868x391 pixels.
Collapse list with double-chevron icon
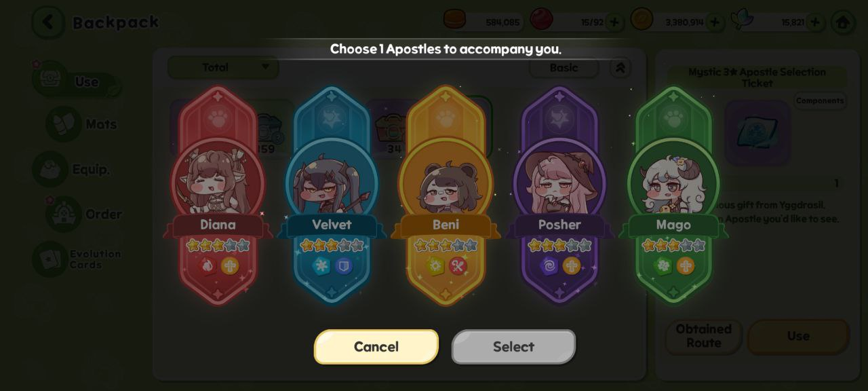[x=620, y=67]
